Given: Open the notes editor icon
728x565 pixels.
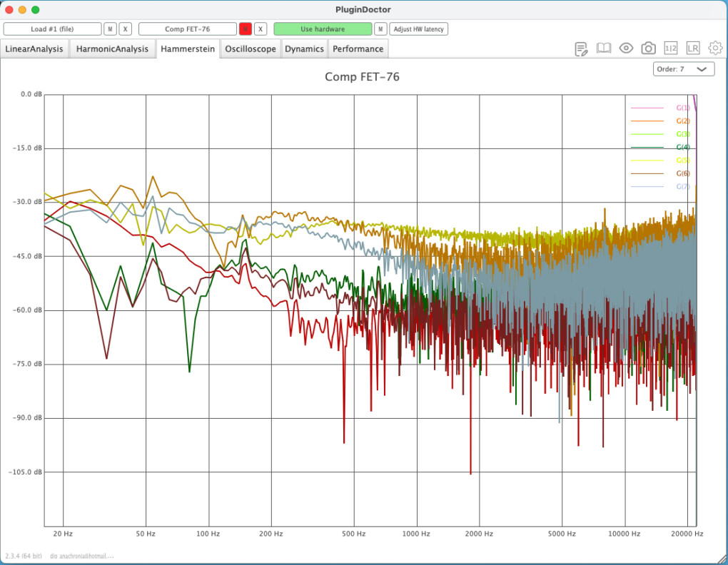Looking at the screenshot, I should [x=582, y=49].
